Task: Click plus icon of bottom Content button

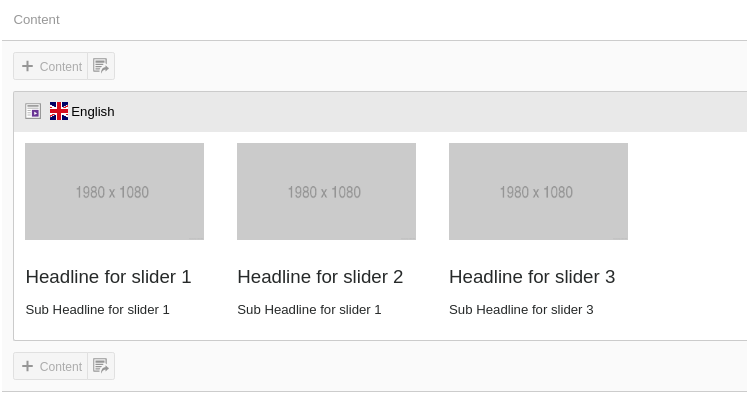Action: point(27,366)
